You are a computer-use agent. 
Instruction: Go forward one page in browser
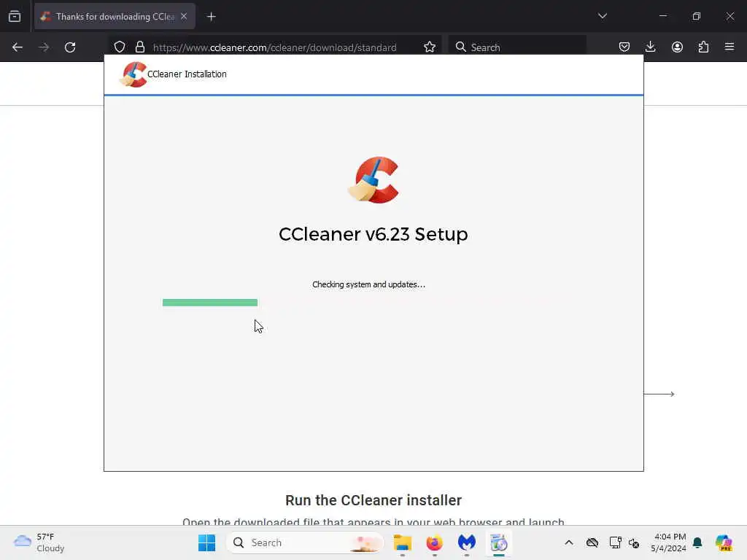click(44, 47)
